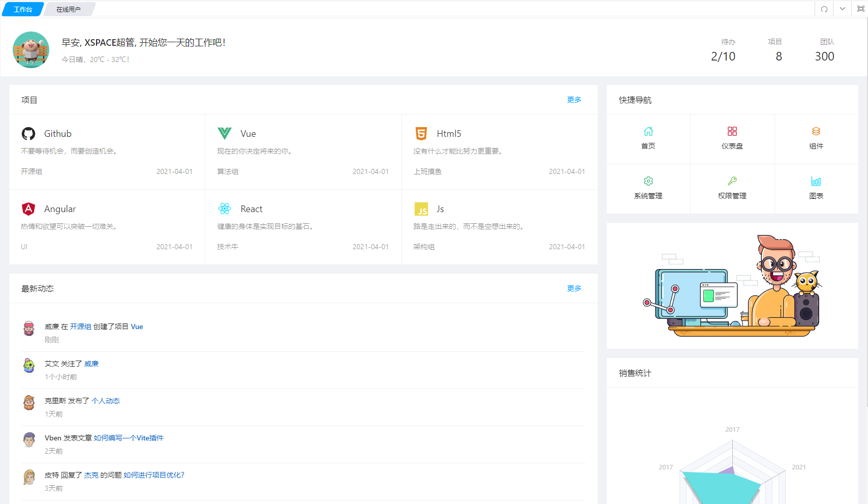Click the 销售统计 panel title

coord(635,373)
